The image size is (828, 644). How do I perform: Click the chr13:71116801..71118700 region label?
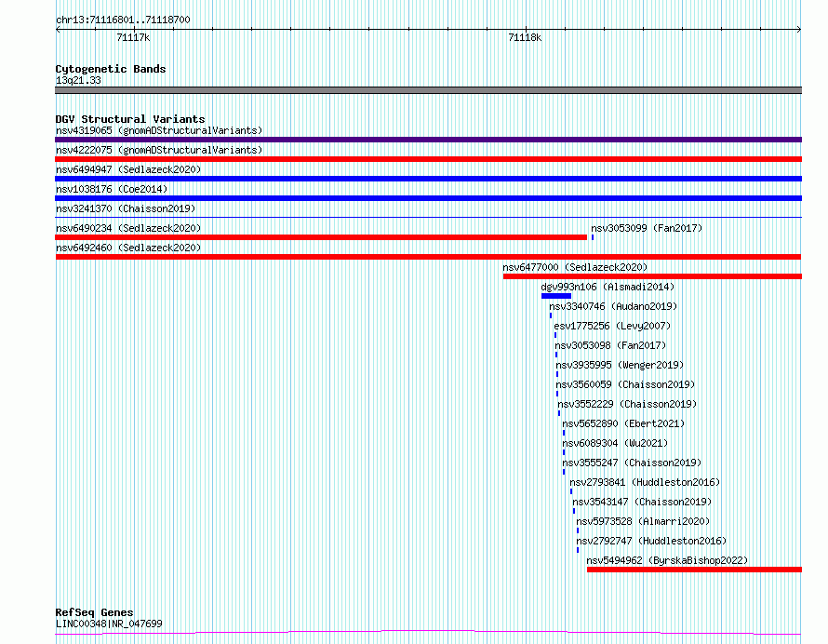tap(123, 20)
